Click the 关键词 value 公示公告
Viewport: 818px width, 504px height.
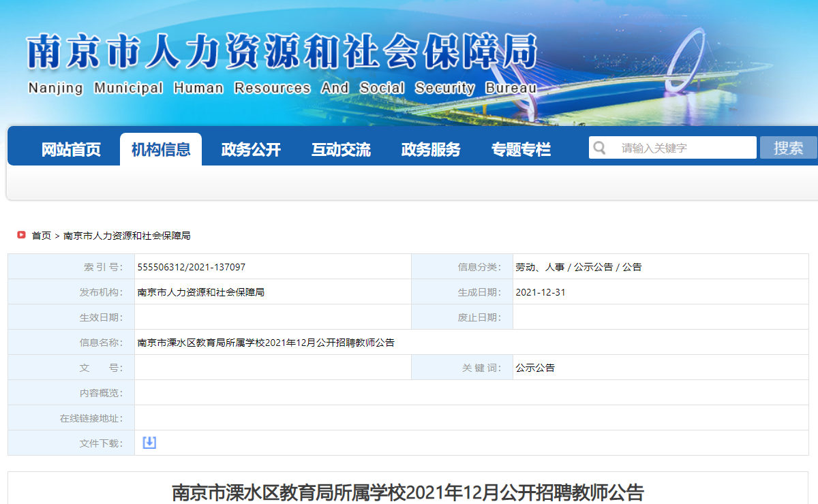tap(535, 368)
